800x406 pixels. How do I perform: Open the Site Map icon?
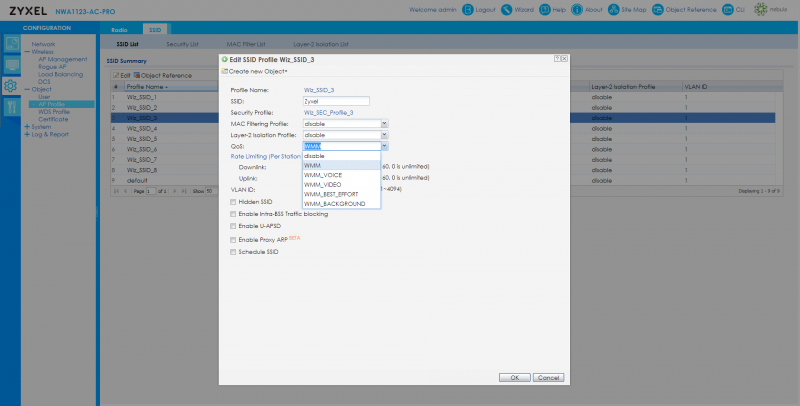[x=614, y=10]
